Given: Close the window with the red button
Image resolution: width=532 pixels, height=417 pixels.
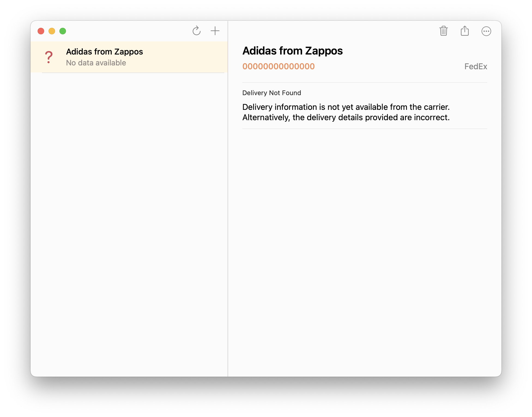Looking at the screenshot, I should [41, 31].
